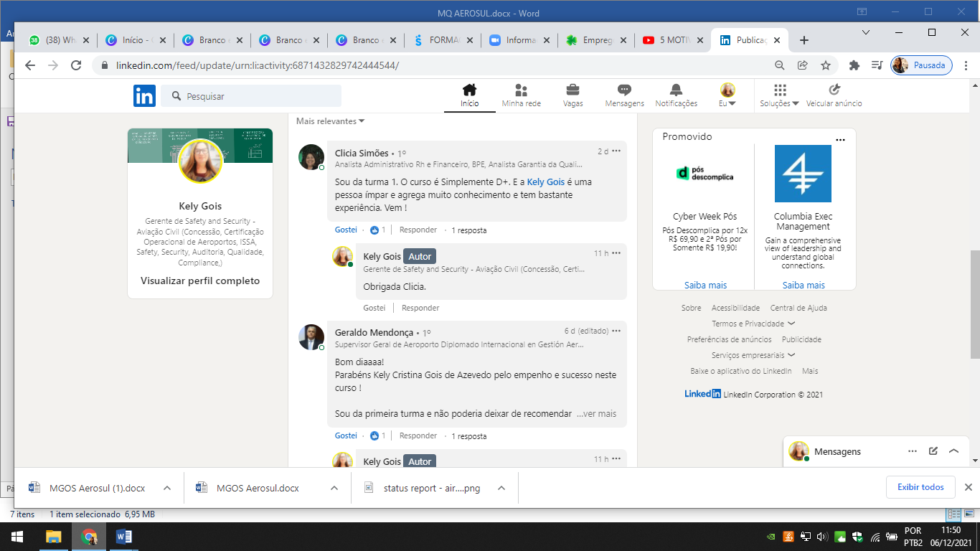Click the LinkedIn logo icon
980x551 pixels.
tap(144, 95)
